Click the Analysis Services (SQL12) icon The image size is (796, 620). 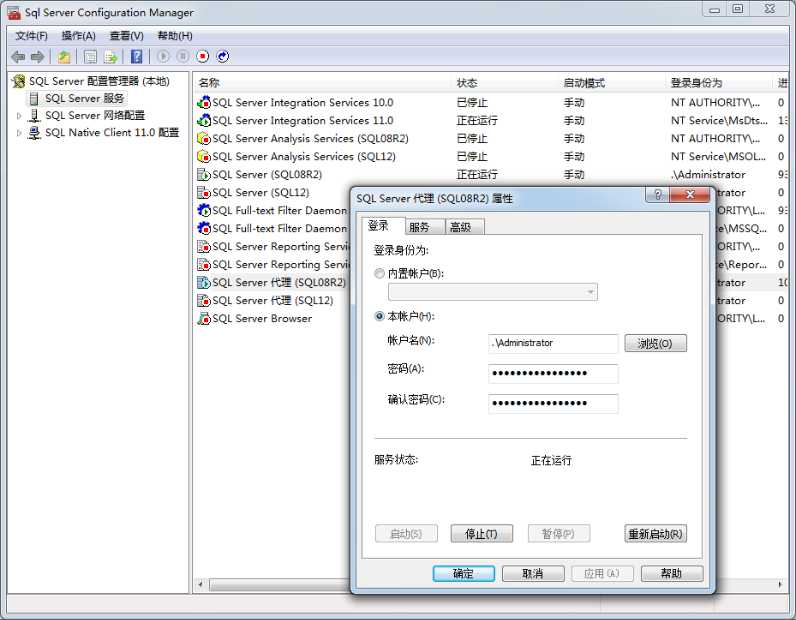coord(204,156)
